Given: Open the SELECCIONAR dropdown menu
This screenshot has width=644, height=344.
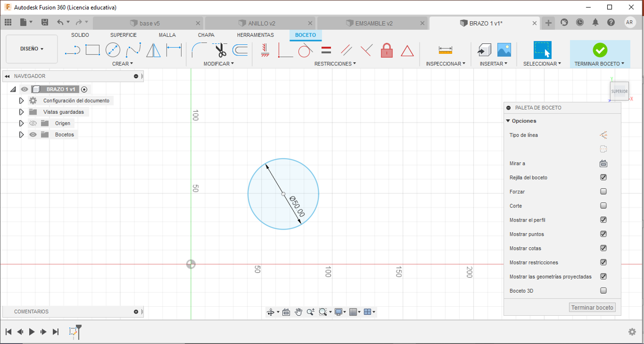Looking at the screenshot, I should click(542, 63).
